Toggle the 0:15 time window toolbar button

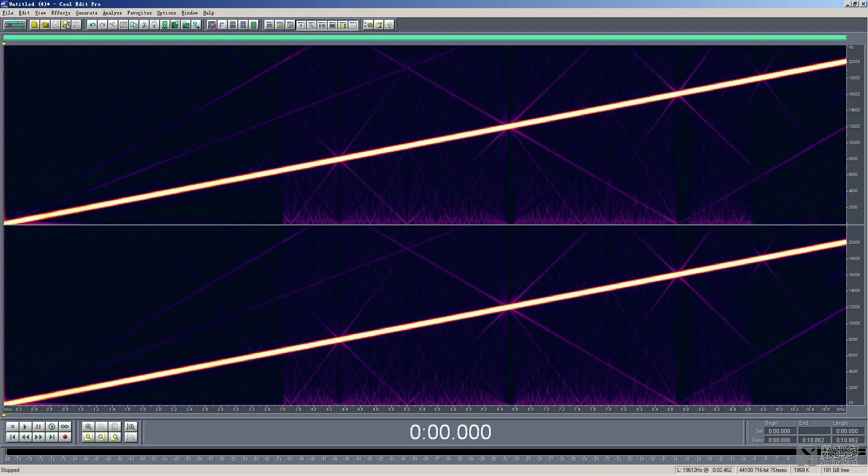pos(322,25)
